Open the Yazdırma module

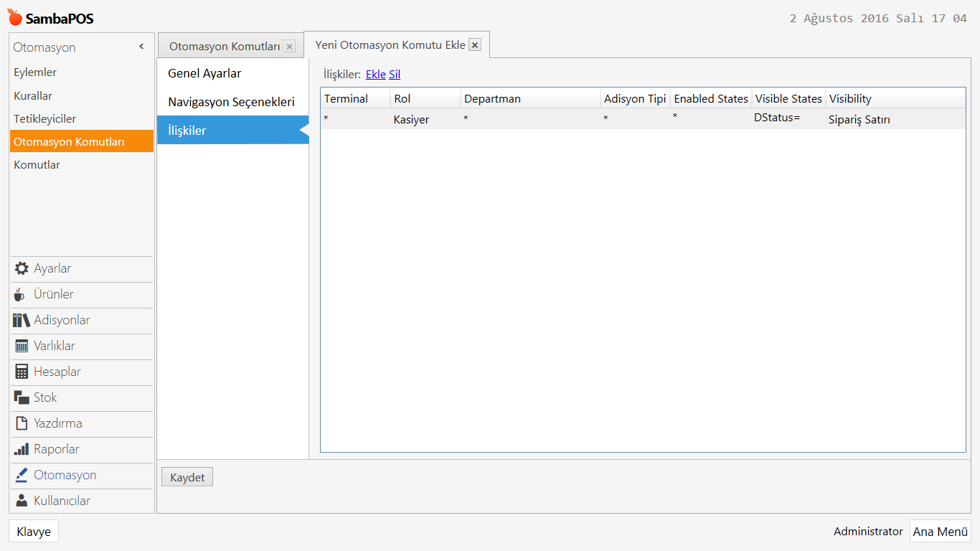click(82, 423)
